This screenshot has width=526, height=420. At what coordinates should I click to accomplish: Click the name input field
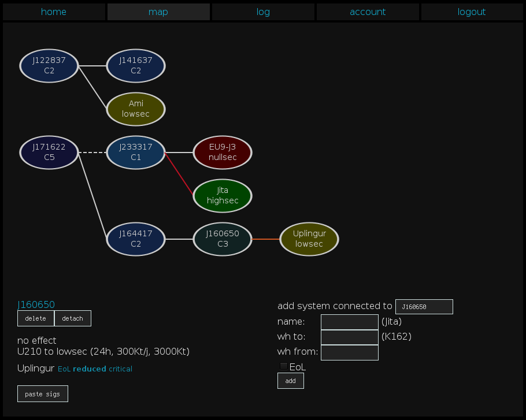pyautogui.click(x=350, y=322)
